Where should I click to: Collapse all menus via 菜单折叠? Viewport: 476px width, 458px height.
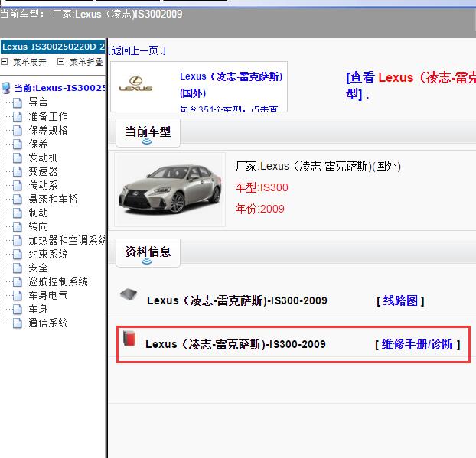(x=86, y=62)
